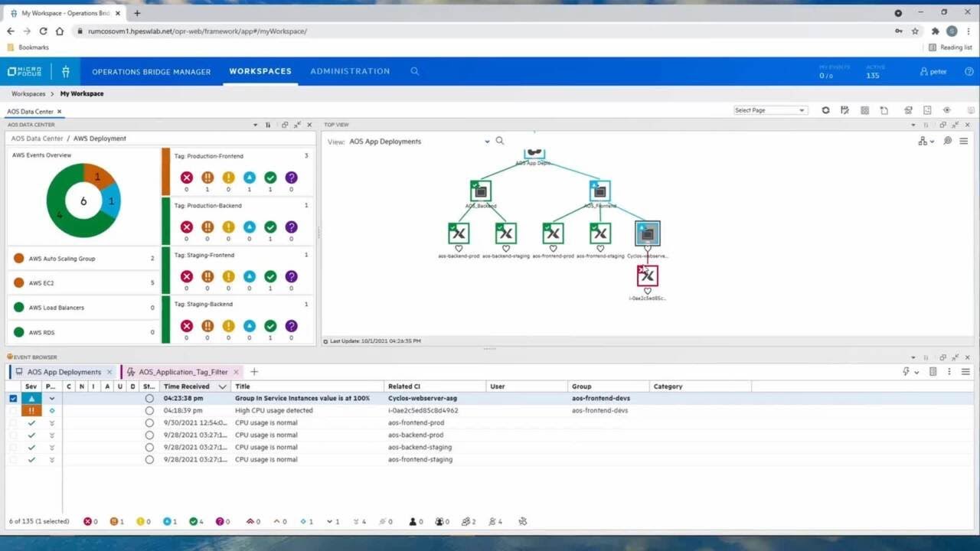Open the user menu for peter
The width and height of the screenshot is (980, 551).
(933, 71)
